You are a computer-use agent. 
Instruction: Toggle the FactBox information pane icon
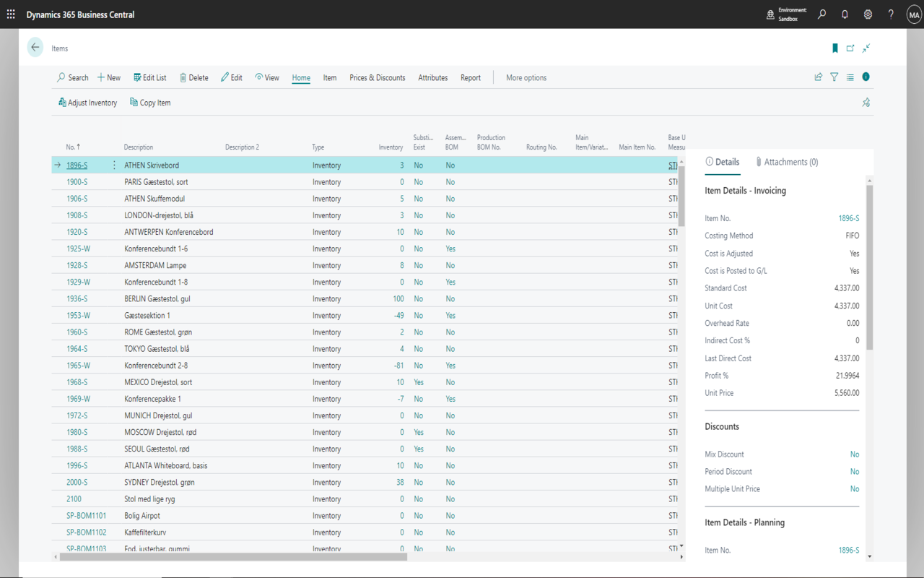[x=866, y=77]
